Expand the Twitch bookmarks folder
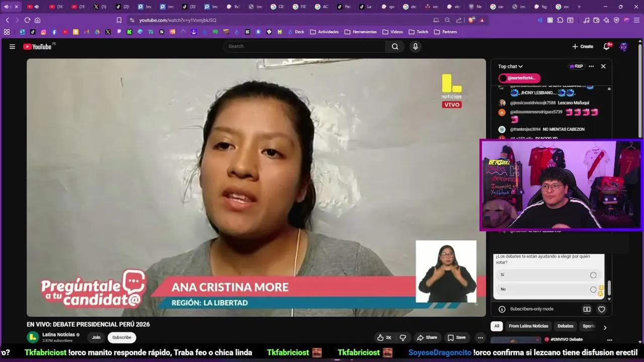 (x=419, y=32)
